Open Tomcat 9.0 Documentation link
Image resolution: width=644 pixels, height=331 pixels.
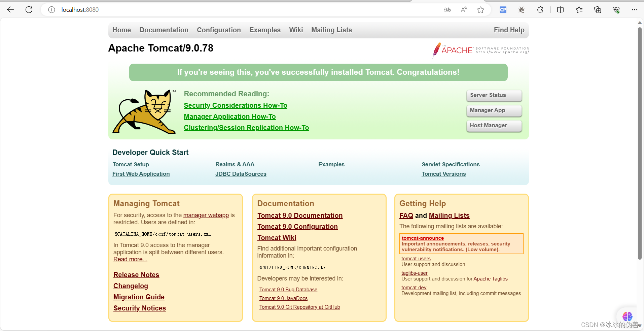click(300, 216)
